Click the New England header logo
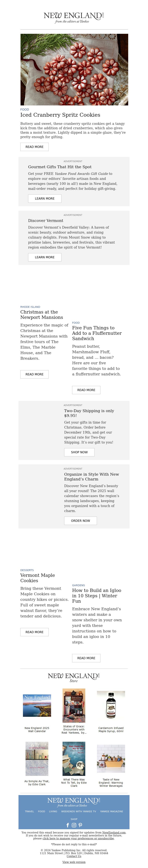 click(74, 18)
